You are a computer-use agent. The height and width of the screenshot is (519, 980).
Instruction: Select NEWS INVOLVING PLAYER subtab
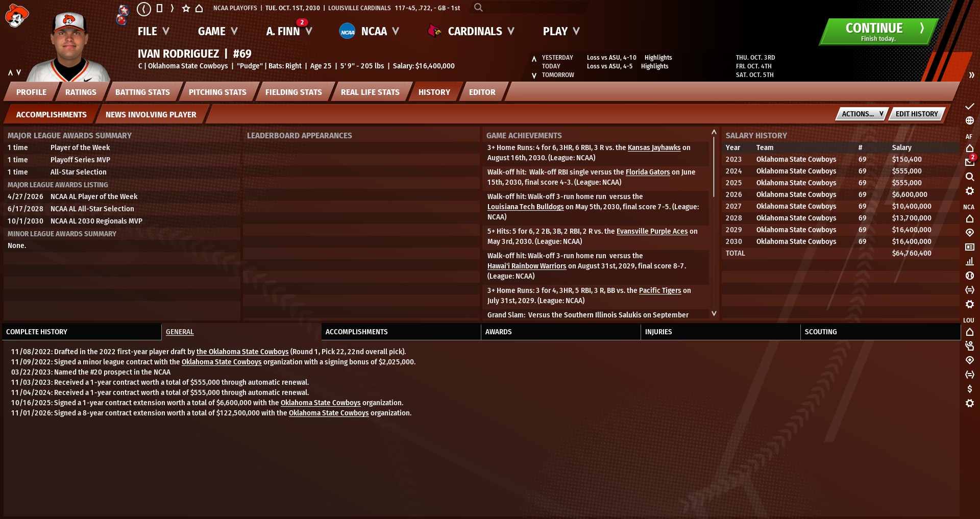coord(151,114)
